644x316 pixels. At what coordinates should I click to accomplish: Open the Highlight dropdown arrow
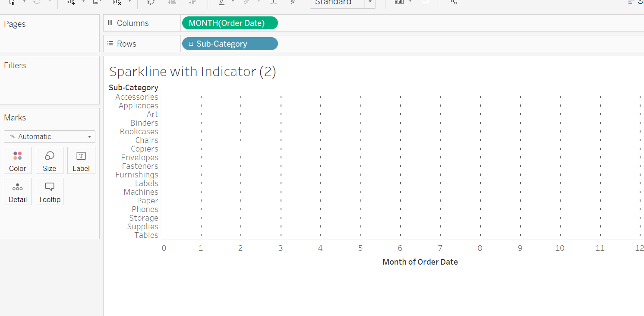pyautogui.click(x=233, y=2)
